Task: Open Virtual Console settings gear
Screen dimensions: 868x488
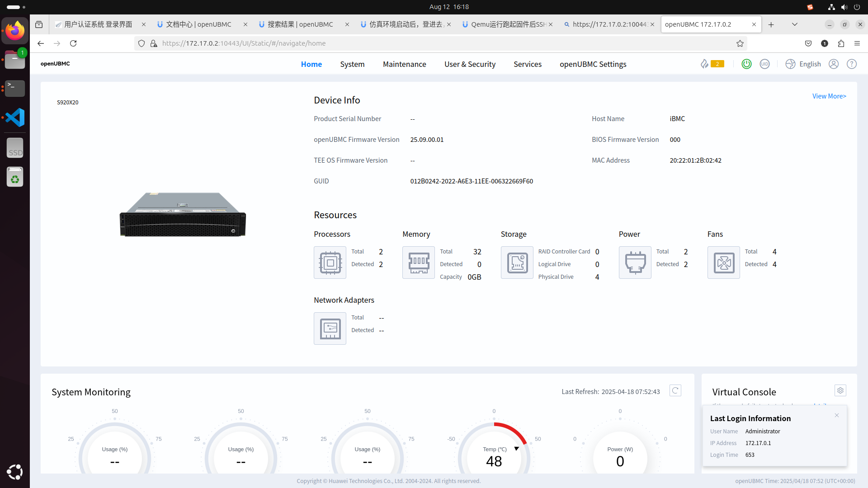Action: click(x=840, y=391)
